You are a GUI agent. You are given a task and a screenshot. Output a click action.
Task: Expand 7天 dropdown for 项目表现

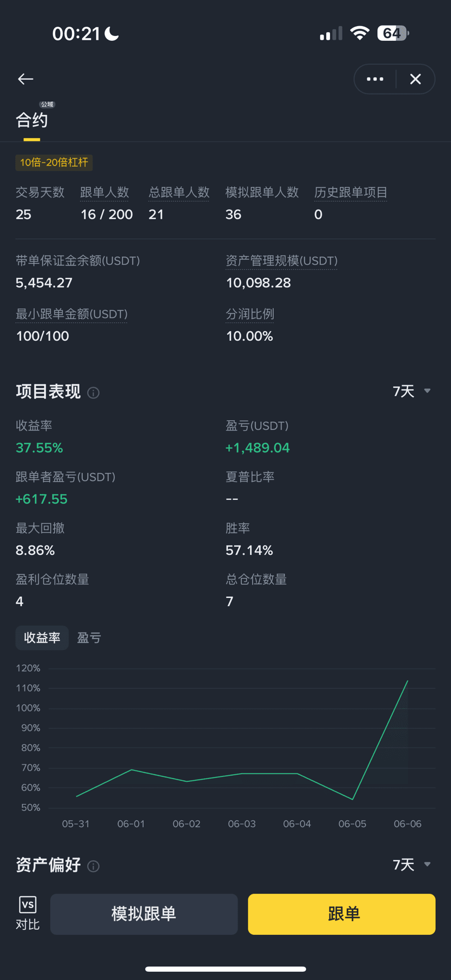point(412,391)
